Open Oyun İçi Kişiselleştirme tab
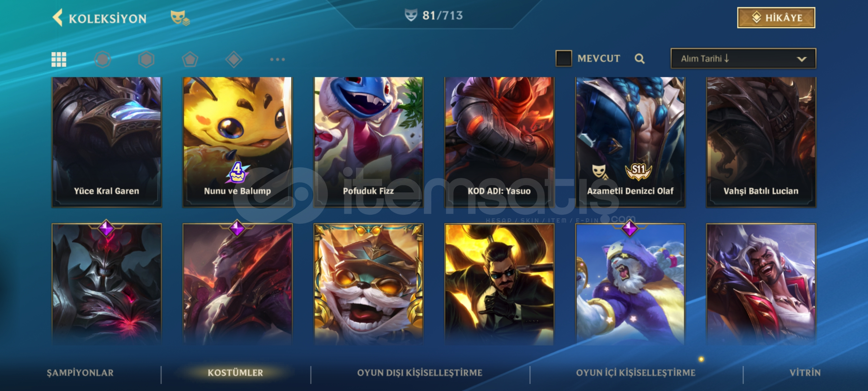 pyautogui.click(x=636, y=373)
